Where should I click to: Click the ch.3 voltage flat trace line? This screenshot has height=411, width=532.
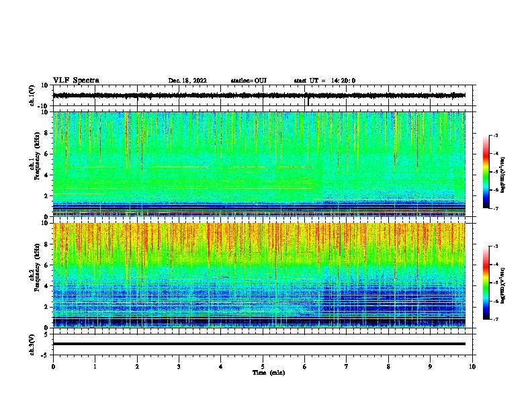click(x=259, y=344)
